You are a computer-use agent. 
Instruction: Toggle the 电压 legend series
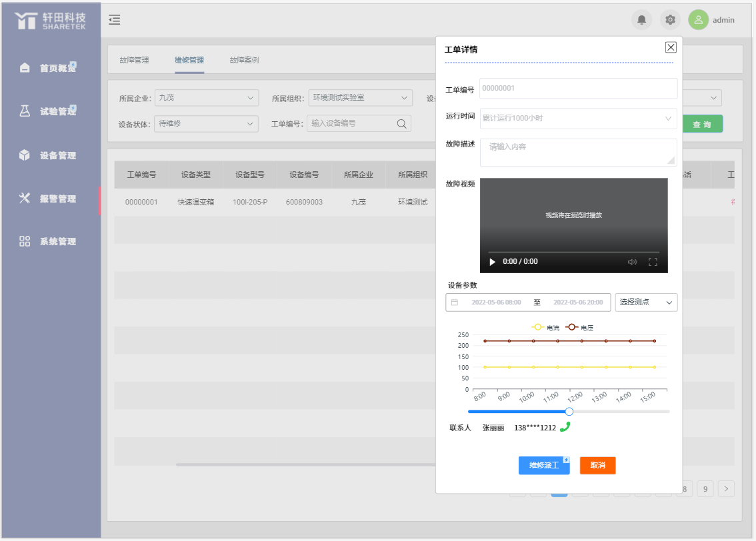[579, 327]
